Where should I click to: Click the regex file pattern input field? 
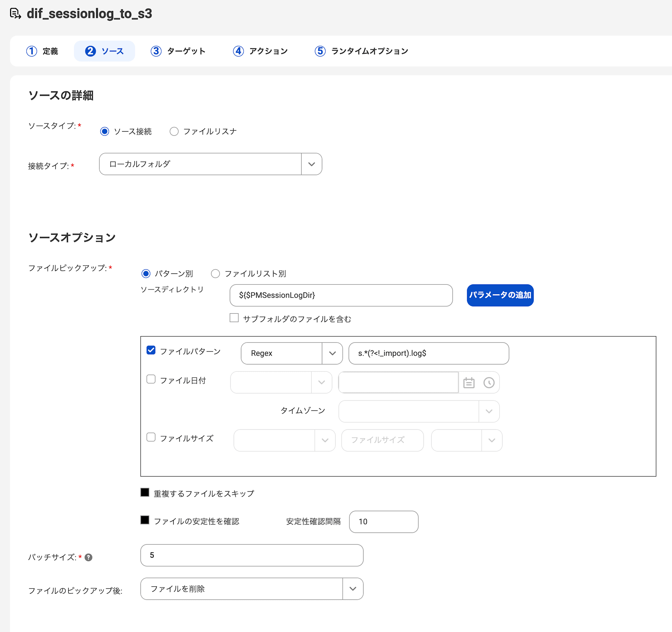point(429,353)
